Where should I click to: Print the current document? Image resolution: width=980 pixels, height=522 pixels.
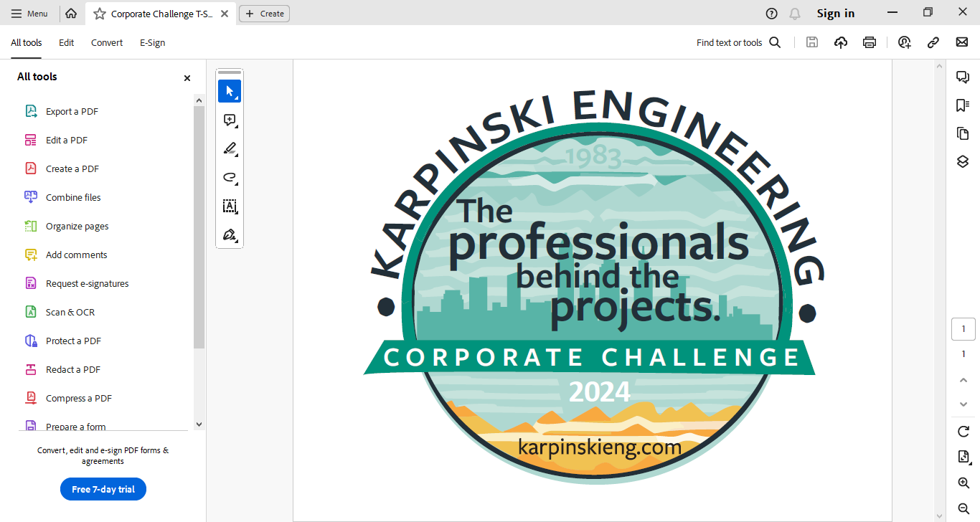coord(869,42)
